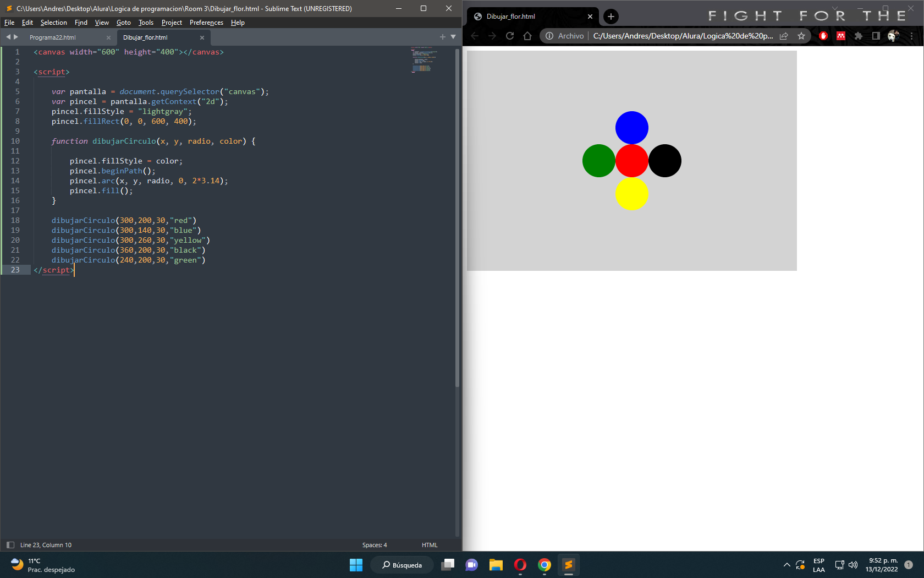Open the Chrome three-dot menu
Image resolution: width=924 pixels, height=578 pixels.
tap(912, 36)
